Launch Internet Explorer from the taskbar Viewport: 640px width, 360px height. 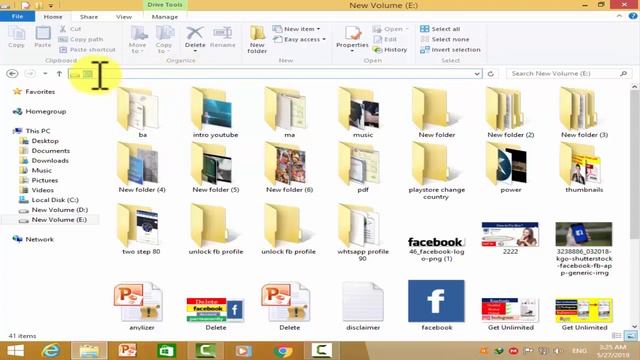tap(51, 351)
